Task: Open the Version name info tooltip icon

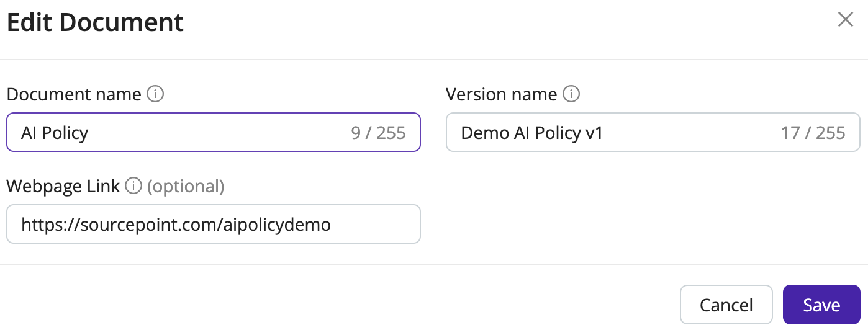Action: click(x=571, y=94)
